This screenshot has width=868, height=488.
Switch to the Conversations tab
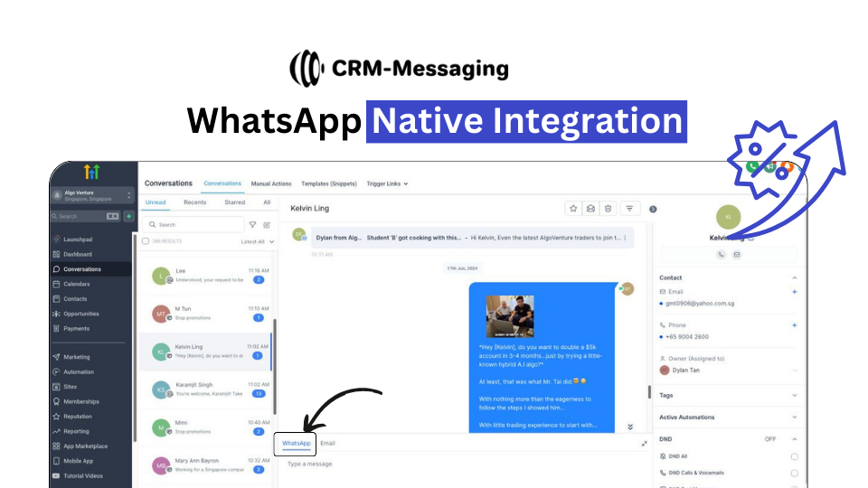[x=222, y=183]
